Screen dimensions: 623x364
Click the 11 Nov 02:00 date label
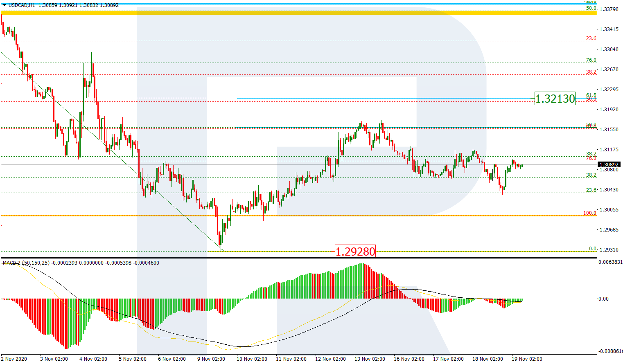[x=291, y=359]
